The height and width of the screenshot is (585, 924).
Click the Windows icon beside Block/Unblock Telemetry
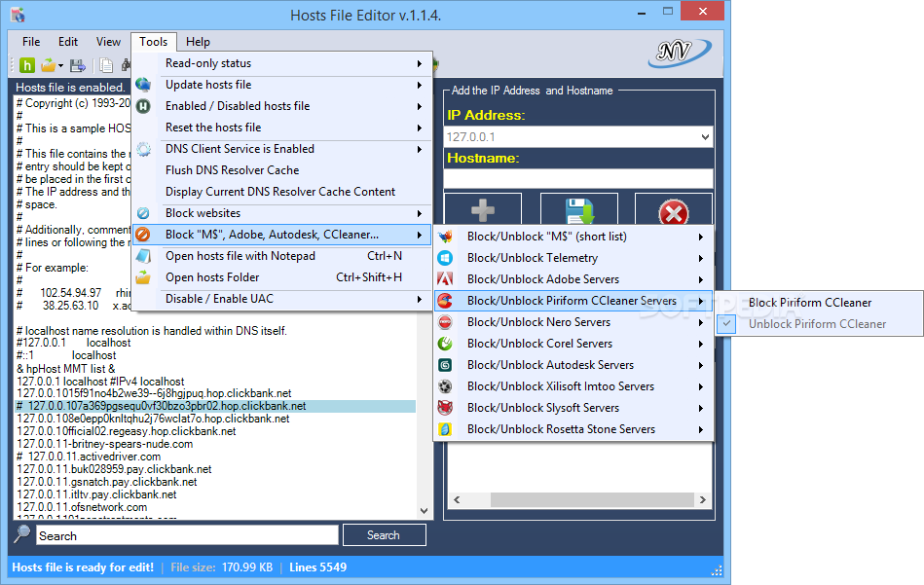point(445,258)
